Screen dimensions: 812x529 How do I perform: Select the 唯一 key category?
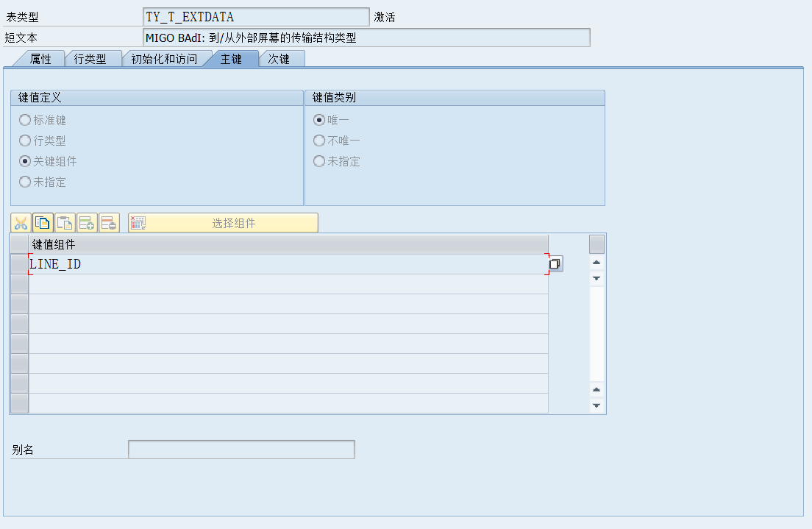coord(318,119)
